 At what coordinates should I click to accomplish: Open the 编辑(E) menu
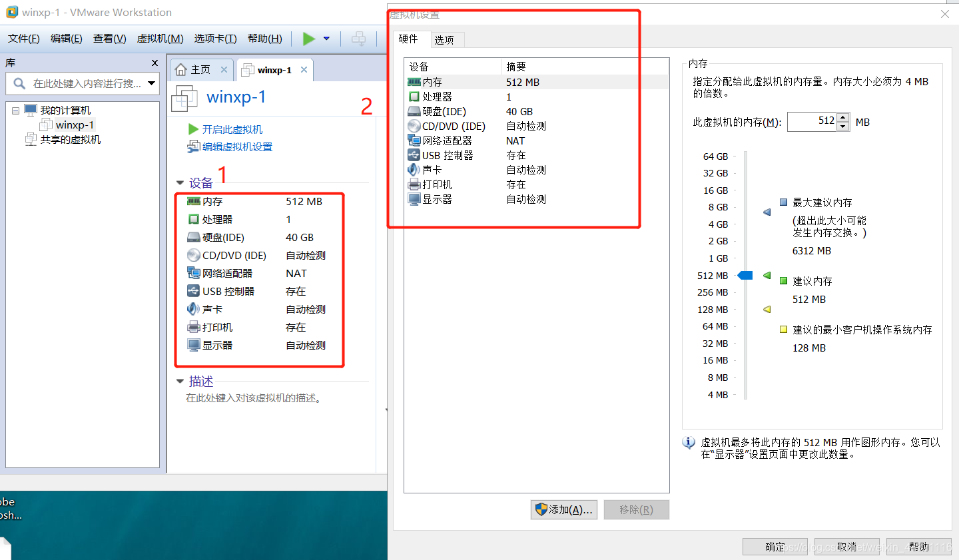pyautogui.click(x=67, y=39)
